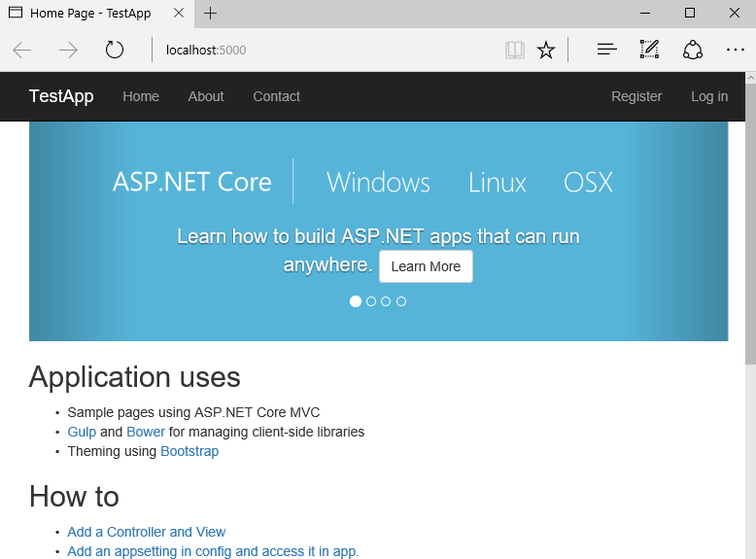Click the scrollbar up arrow
756x559 pixels.
click(x=750, y=78)
